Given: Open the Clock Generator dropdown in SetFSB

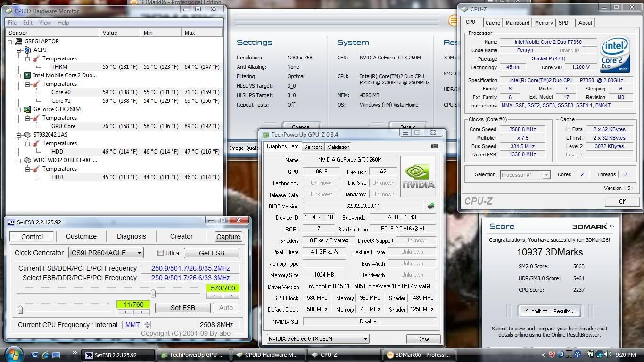Looking at the screenshot, I should coord(140,253).
